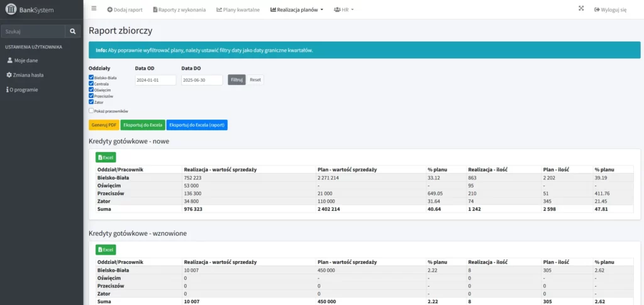Screen dimensions: 644x305
Task: Expand the HR dropdown menu
Action: pos(344,9)
